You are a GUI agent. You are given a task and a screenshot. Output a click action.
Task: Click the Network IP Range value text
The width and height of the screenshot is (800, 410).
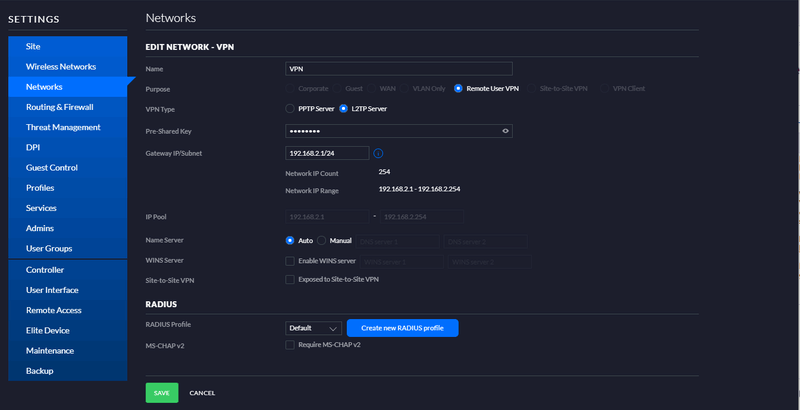(419, 189)
